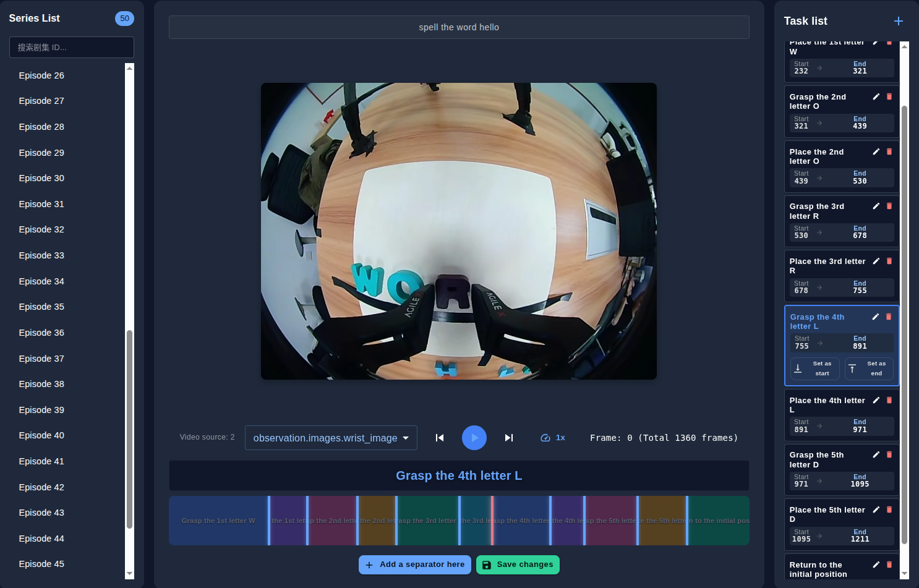The width and height of the screenshot is (919, 588).
Task: Delete the 'Place the 4th letter L' task
Action: (889, 400)
